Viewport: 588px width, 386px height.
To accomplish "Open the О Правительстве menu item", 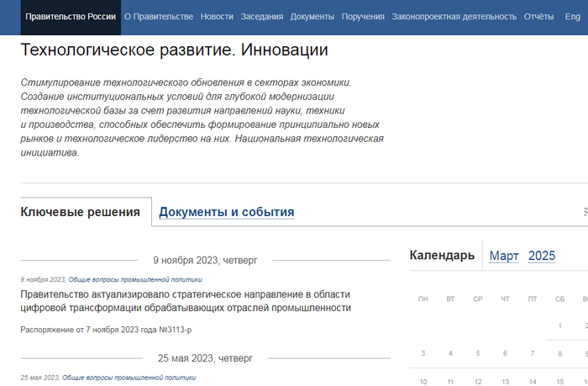I will (x=158, y=17).
